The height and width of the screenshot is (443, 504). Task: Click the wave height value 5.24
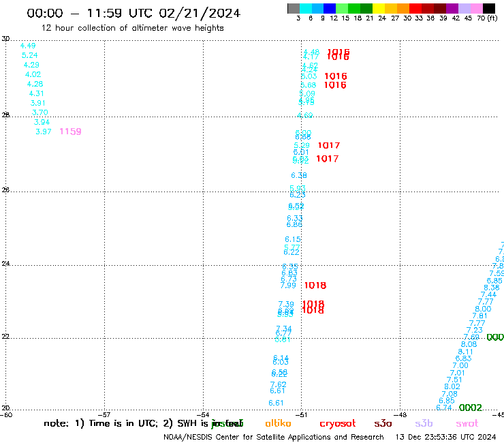[x=29, y=55]
